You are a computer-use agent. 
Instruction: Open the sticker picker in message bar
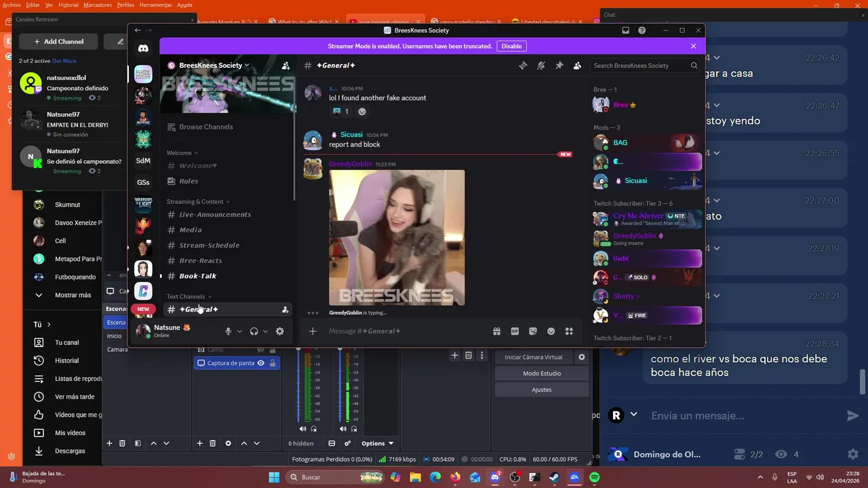[x=533, y=331]
